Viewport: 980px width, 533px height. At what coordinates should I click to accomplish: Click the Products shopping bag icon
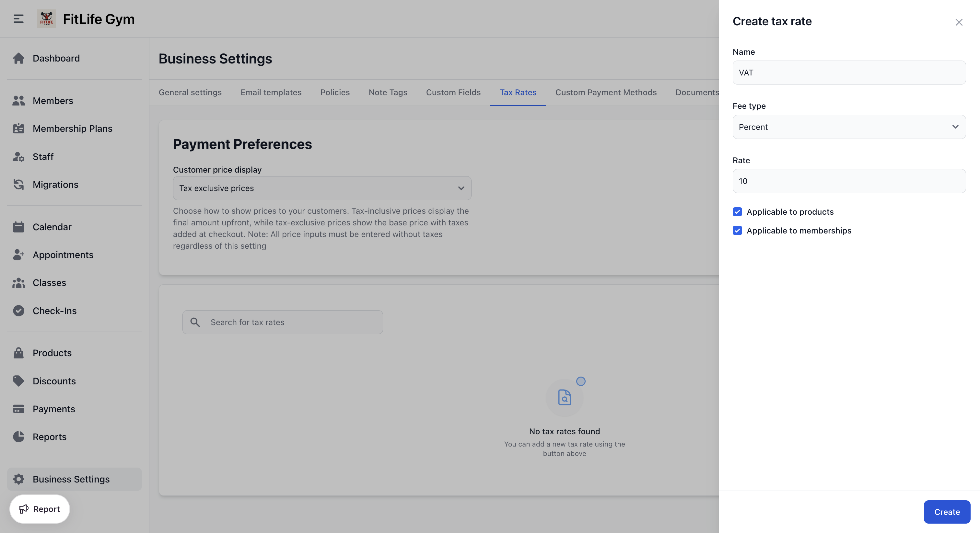[18, 353]
